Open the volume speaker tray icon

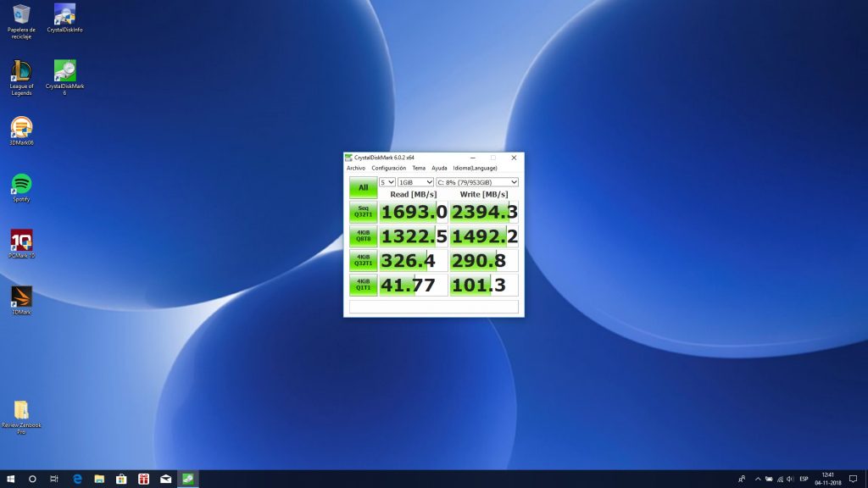click(791, 479)
